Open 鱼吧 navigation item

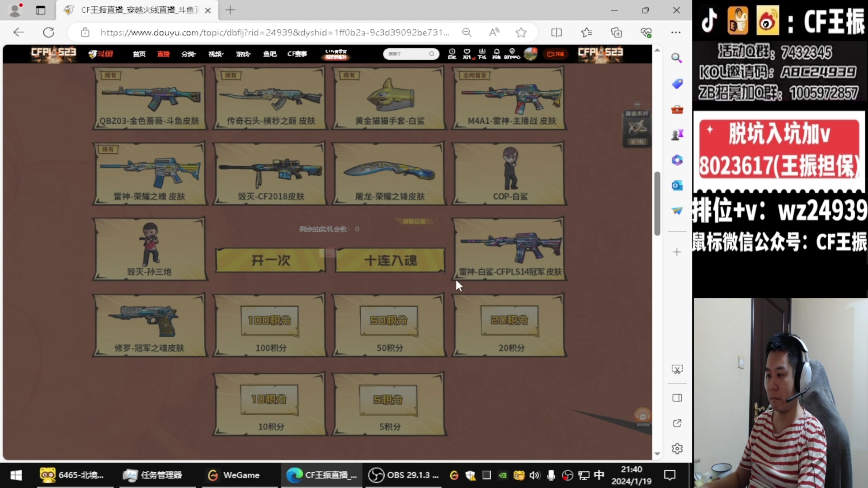tap(269, 54)
